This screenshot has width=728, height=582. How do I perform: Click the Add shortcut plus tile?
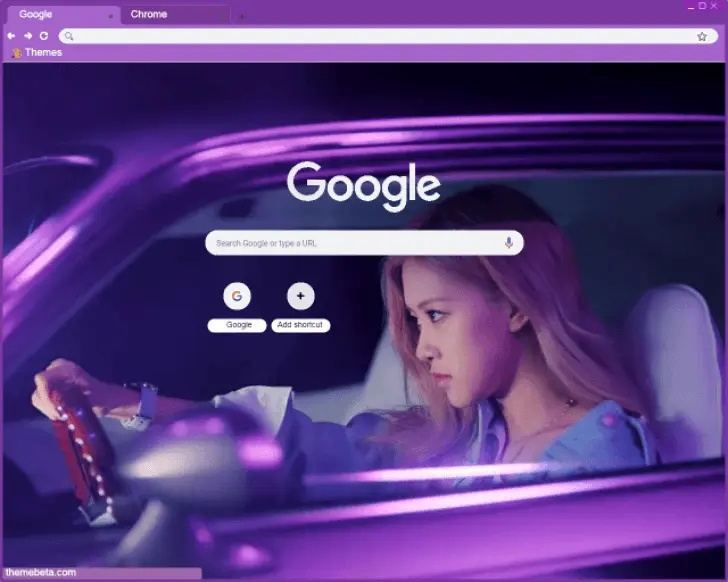coord(301,297)
